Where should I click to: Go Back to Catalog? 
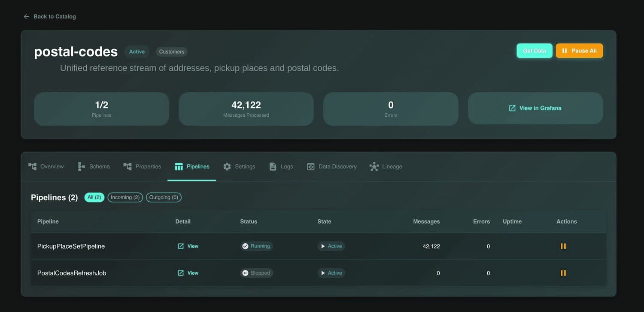point(49,16)
